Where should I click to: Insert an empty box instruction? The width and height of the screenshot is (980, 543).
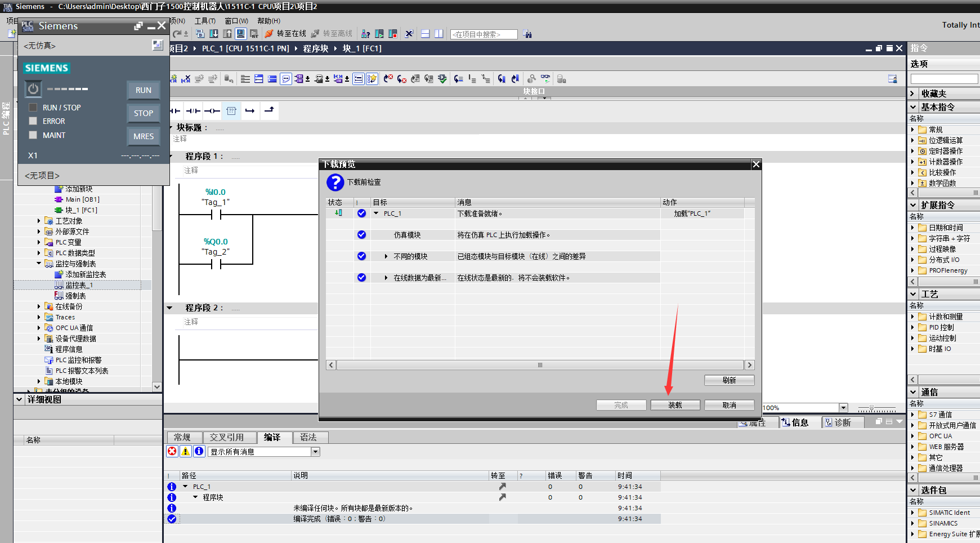231,111
